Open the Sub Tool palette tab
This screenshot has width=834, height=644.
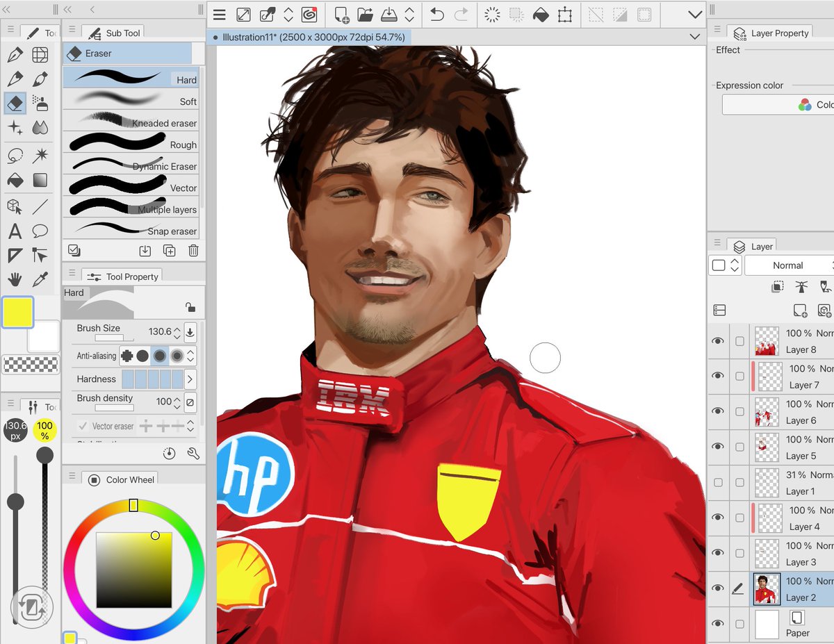[113, 33]
